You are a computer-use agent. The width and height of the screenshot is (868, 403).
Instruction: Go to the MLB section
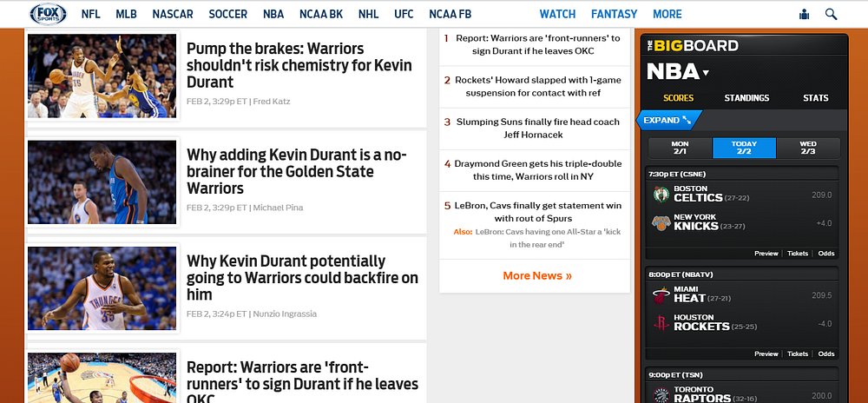pyautogui.click(x=126, y=15)
